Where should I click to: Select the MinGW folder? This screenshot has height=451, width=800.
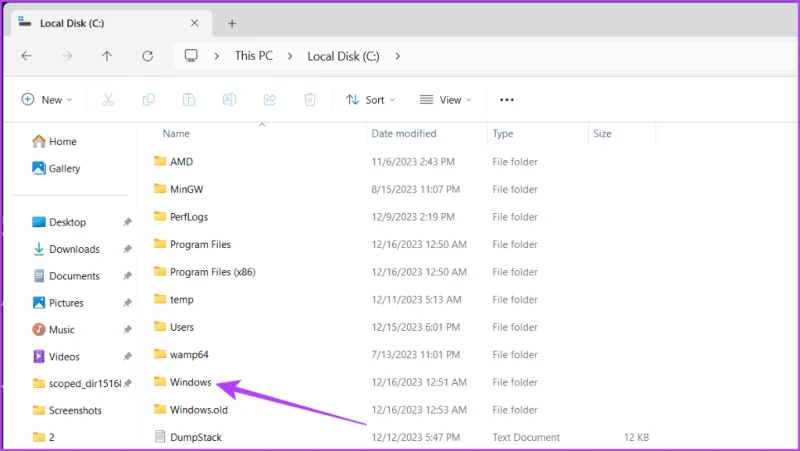click(x=186, y=189)
